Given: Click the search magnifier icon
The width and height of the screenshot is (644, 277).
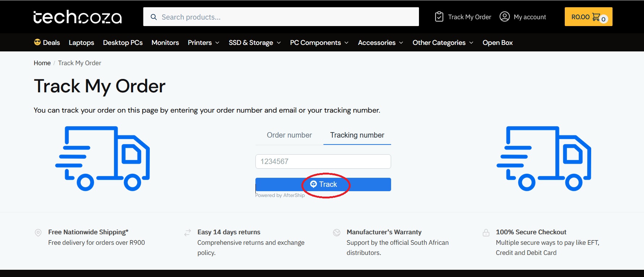Looking at the screenshot, I should [154, 17].
